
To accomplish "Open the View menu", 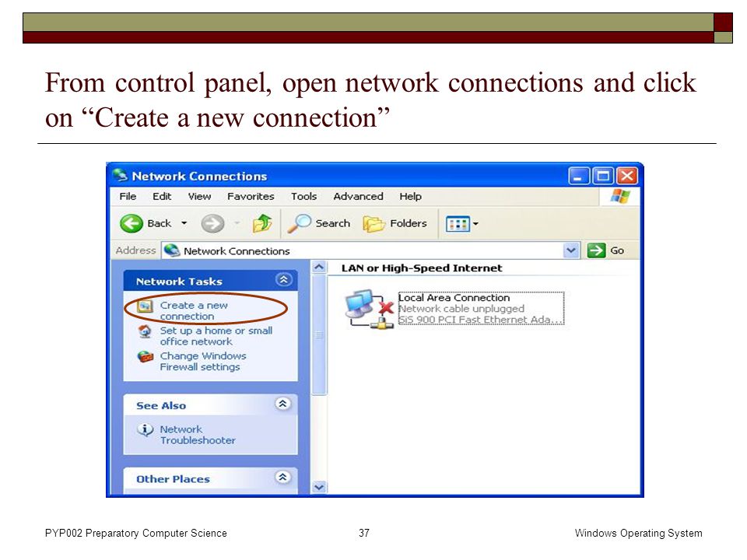I will tap(200, 196).
